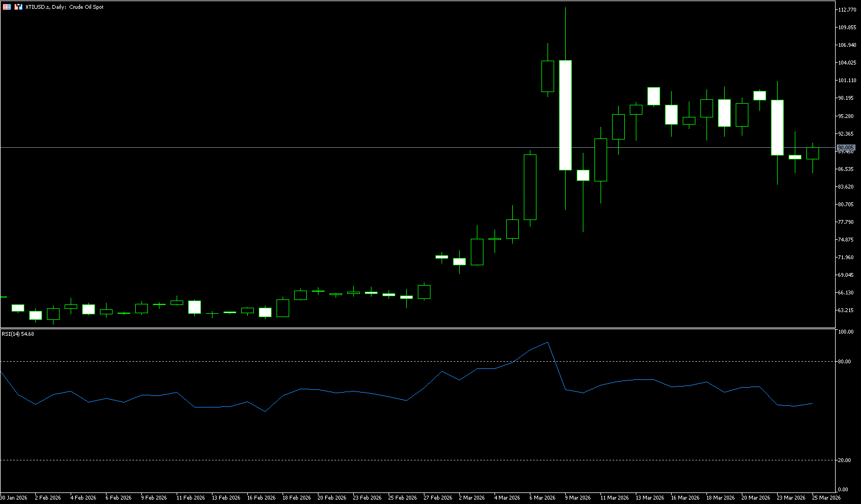Viewport: 861px width, 504px height.
Task: Click the 30 Jan 2026 date label
Action: click(14, 497)
